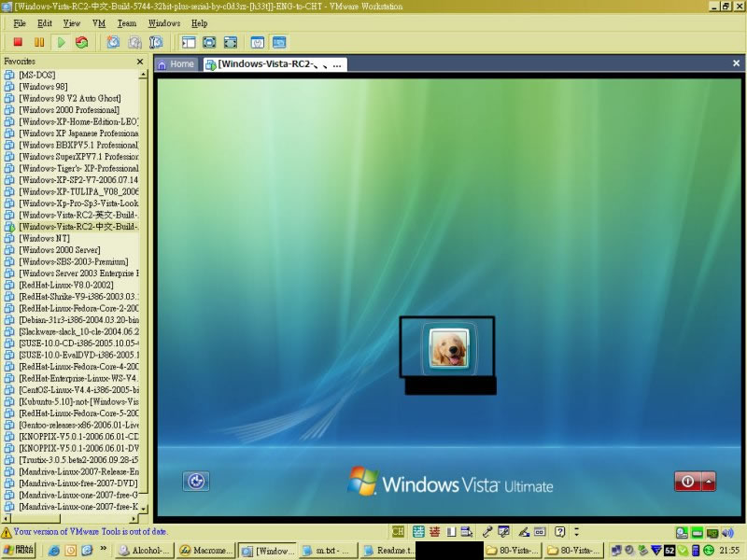Open Ease of Access on Vista login screen

196,481
